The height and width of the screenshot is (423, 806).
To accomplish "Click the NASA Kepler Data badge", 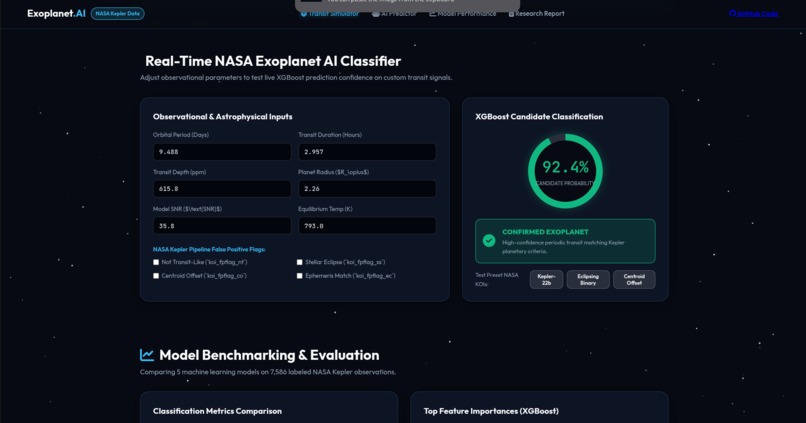I will [x=118, y=14].
